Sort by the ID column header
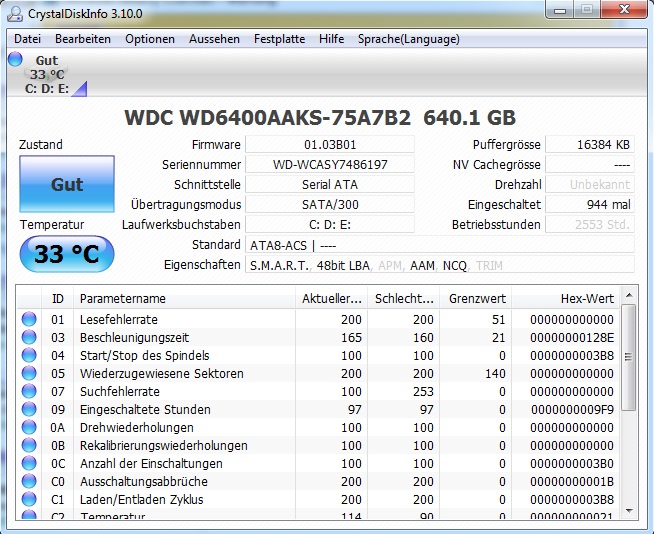Screen dimensions: 654x534 coord(58,299)
